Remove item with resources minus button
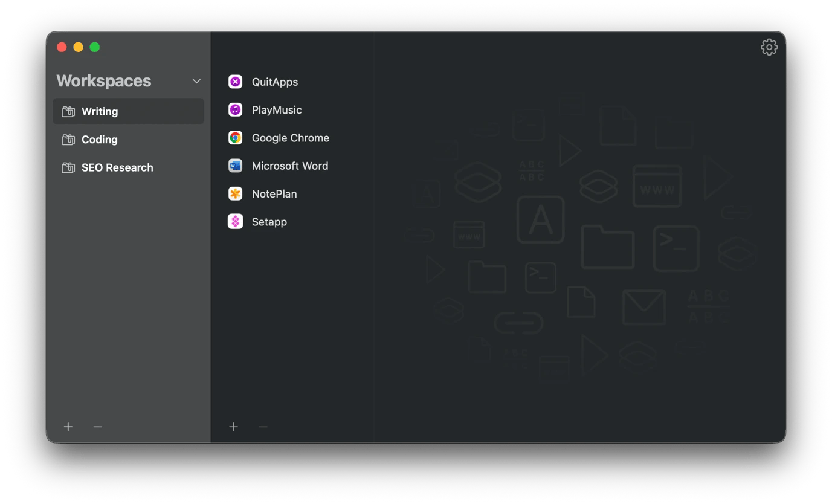832x504 pixels. pos(263,427)
